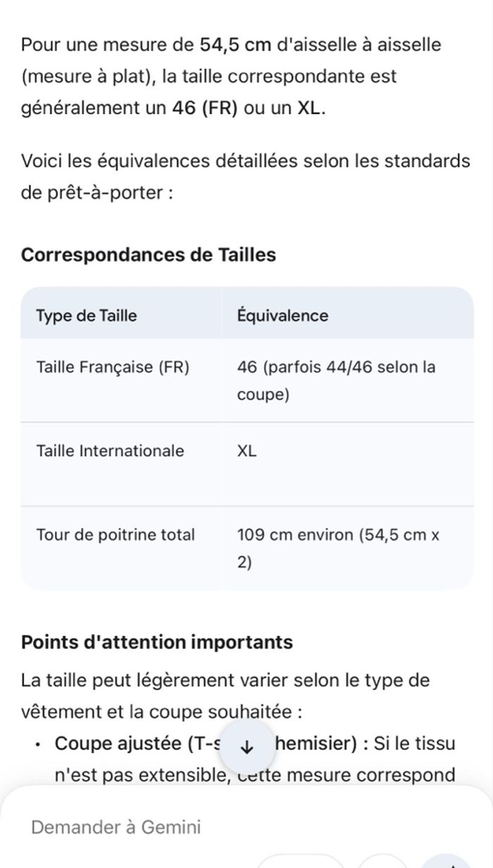
Task: Tap the 'La taille peut légèrement varier' sentence
Action: [x=225, y=681]
